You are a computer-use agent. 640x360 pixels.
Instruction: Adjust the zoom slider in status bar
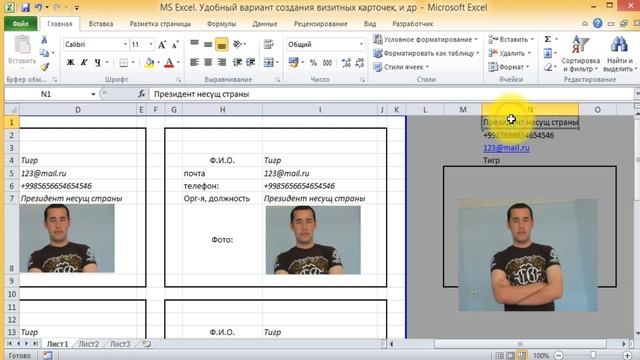(593, 356)
